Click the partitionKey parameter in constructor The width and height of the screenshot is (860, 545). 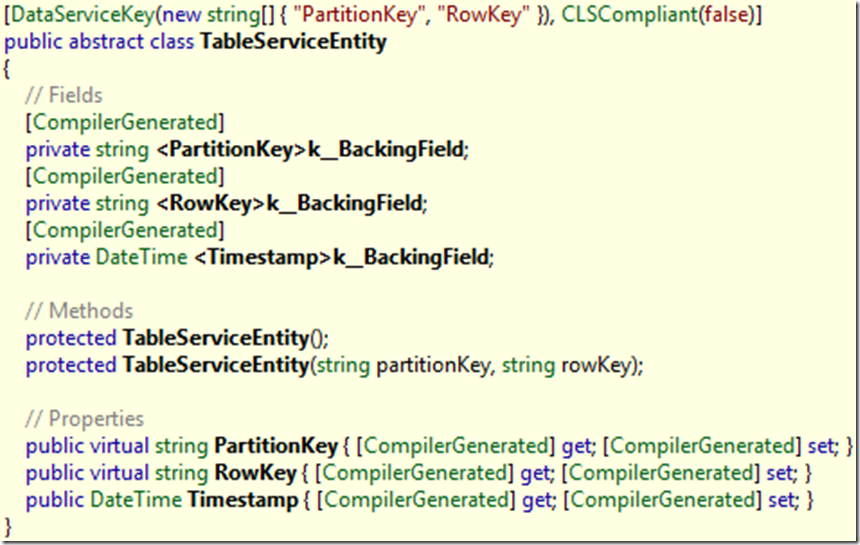[x=433, y=365]
